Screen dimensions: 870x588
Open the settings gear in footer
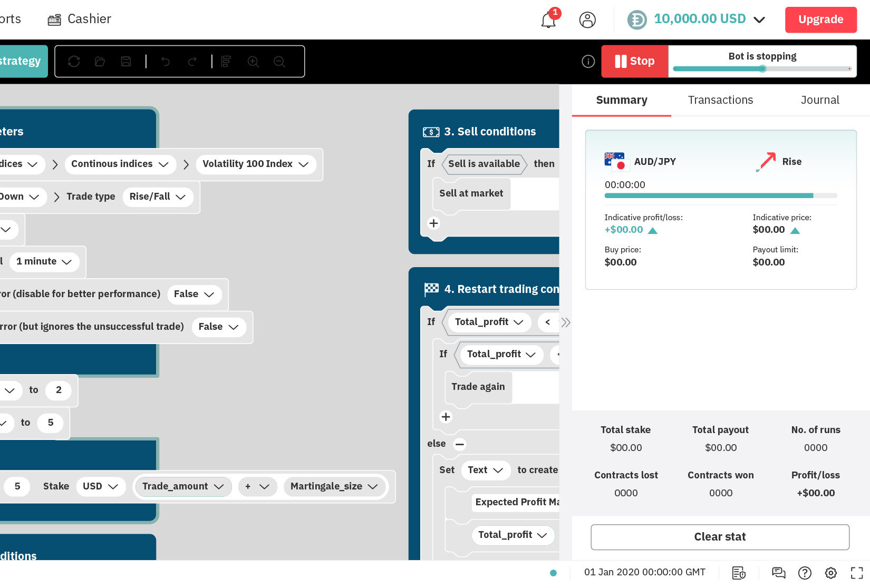(831, 573)
